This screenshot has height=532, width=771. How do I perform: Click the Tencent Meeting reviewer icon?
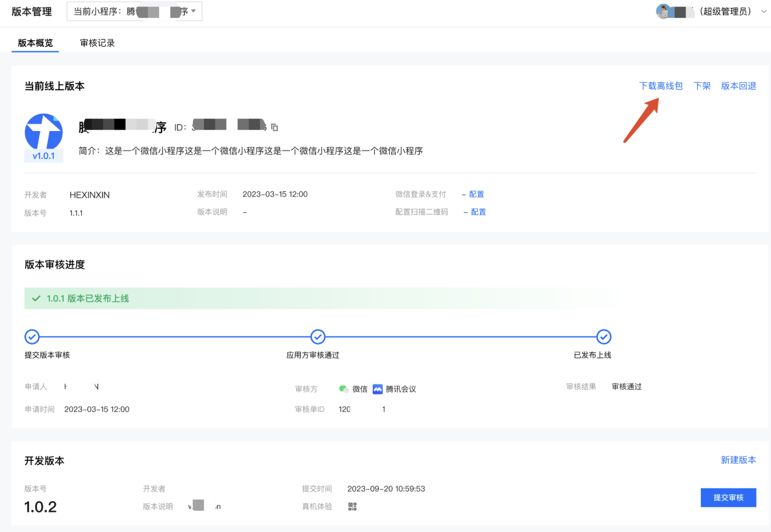pos(378,389)
